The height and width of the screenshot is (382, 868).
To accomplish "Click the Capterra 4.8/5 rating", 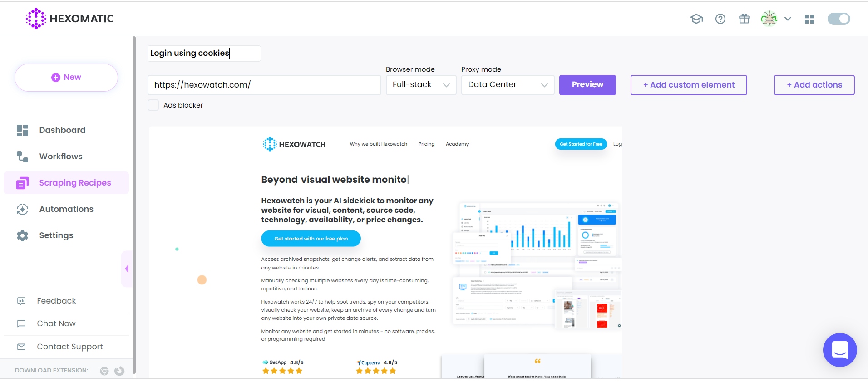I will [376, 367].
